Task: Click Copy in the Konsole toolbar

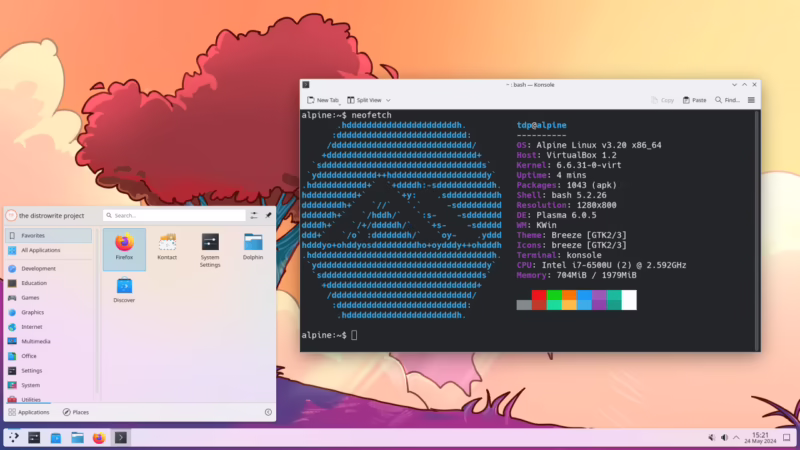Action: (x=663, y=100)
